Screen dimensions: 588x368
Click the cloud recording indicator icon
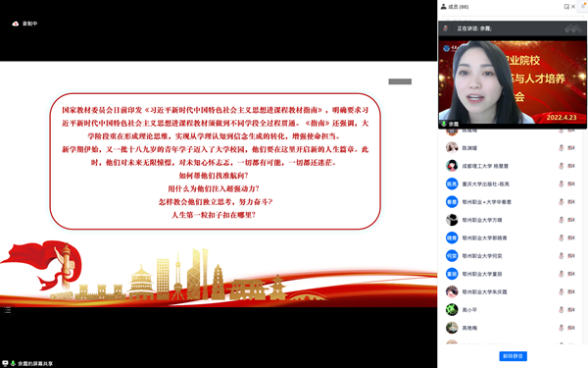(16, 24)
